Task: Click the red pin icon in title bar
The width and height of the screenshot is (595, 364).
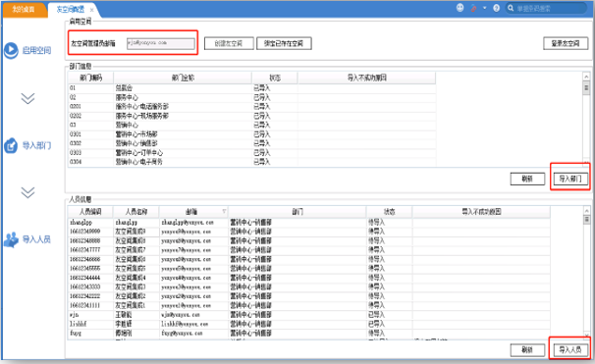Action: coord(473,8)
